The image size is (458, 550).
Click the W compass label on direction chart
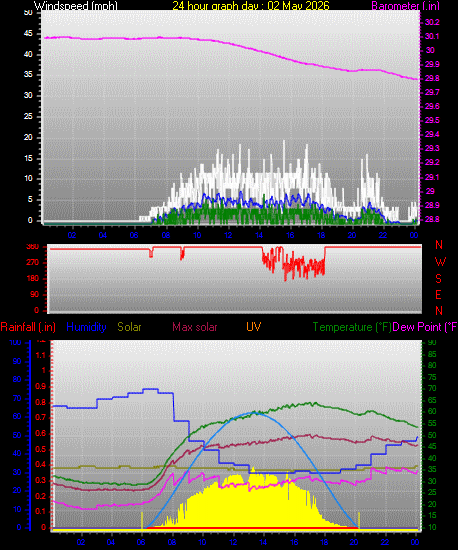pos(439,262)
